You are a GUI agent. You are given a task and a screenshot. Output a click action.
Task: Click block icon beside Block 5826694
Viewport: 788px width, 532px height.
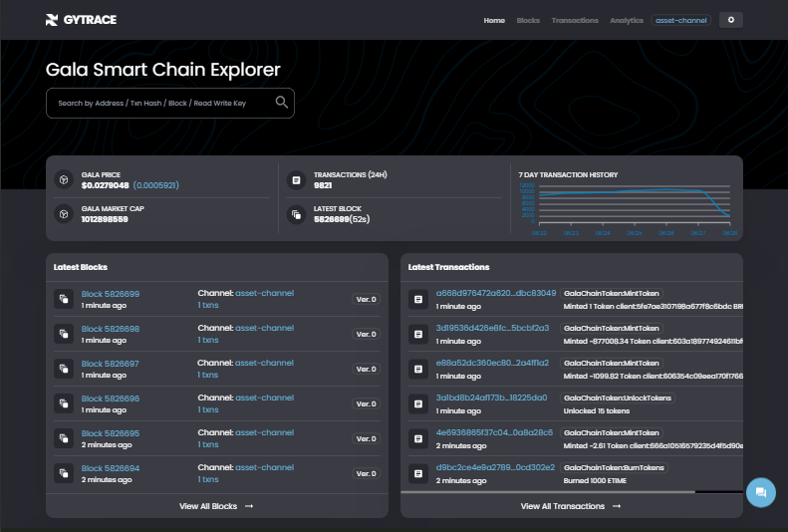click(64, 473)
